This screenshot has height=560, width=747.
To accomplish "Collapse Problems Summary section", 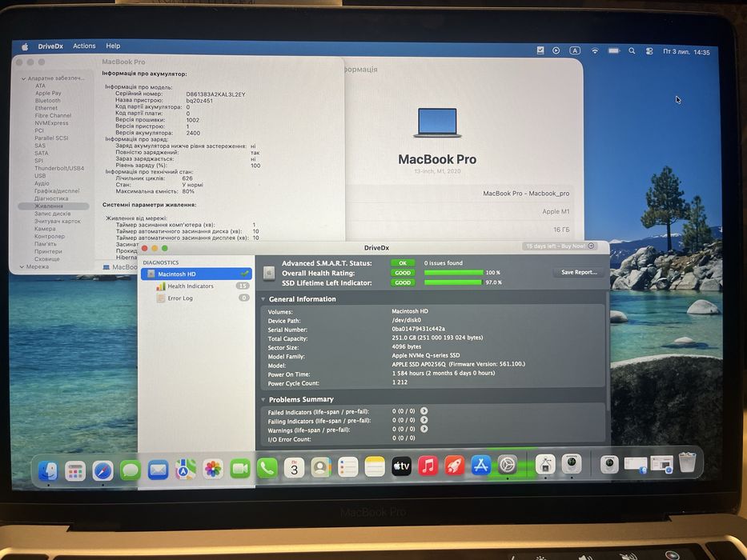I will tap(263, 399).
